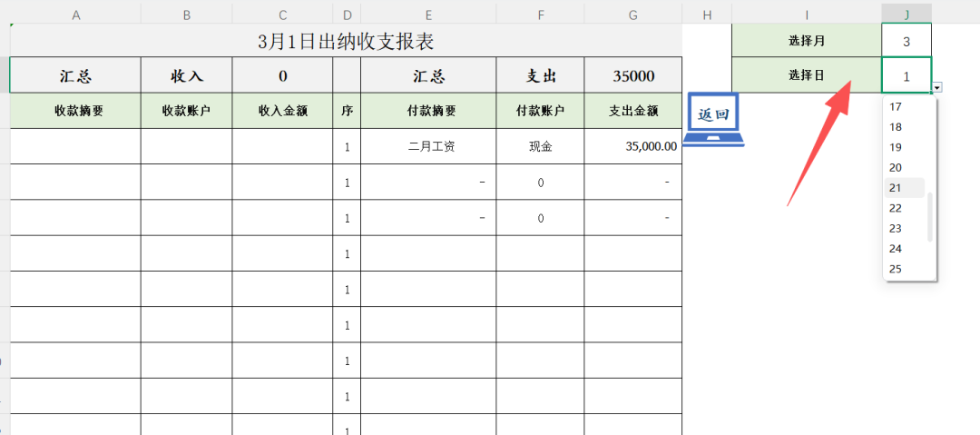
Task: Click the 收款摘要 header cell
Action: tap(75, 111)
